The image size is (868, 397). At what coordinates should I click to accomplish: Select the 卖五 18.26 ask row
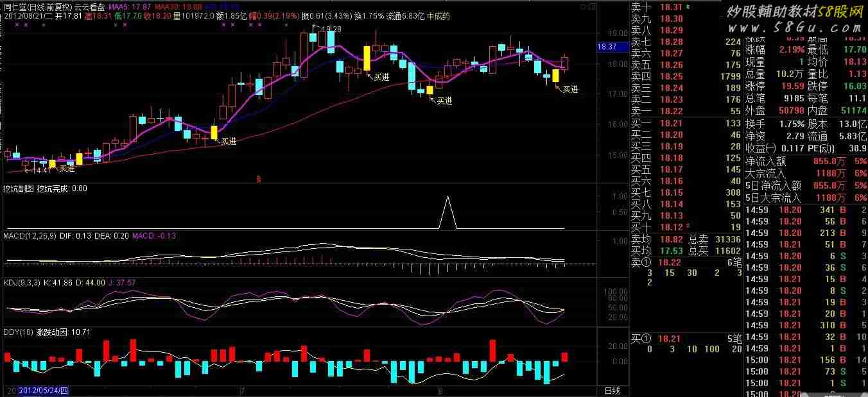coord(686,65)
